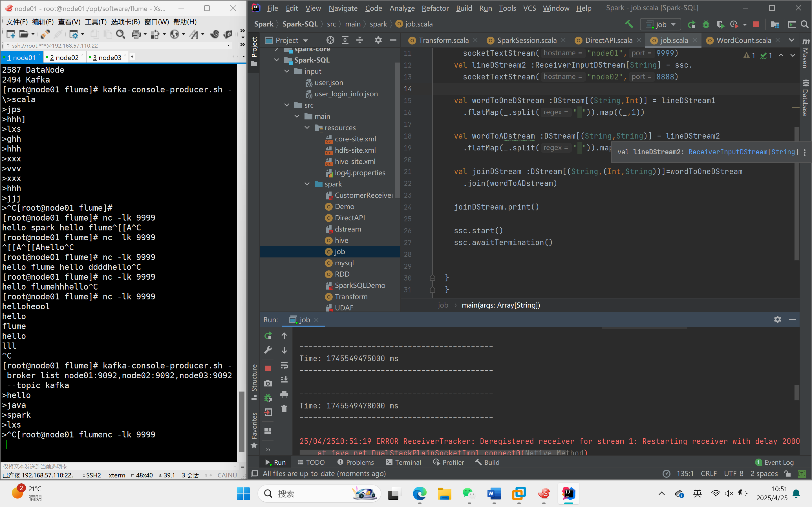Open the Refactor menu

coord(435,8)
